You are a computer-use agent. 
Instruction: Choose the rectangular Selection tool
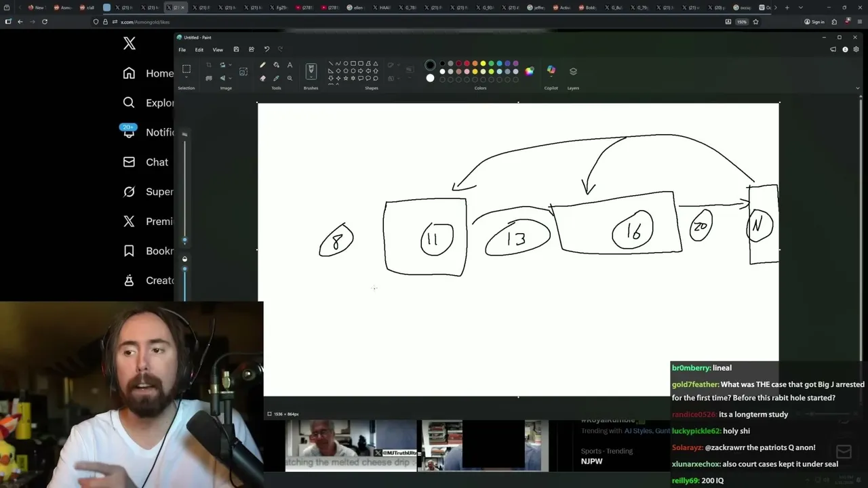[186, 68]
